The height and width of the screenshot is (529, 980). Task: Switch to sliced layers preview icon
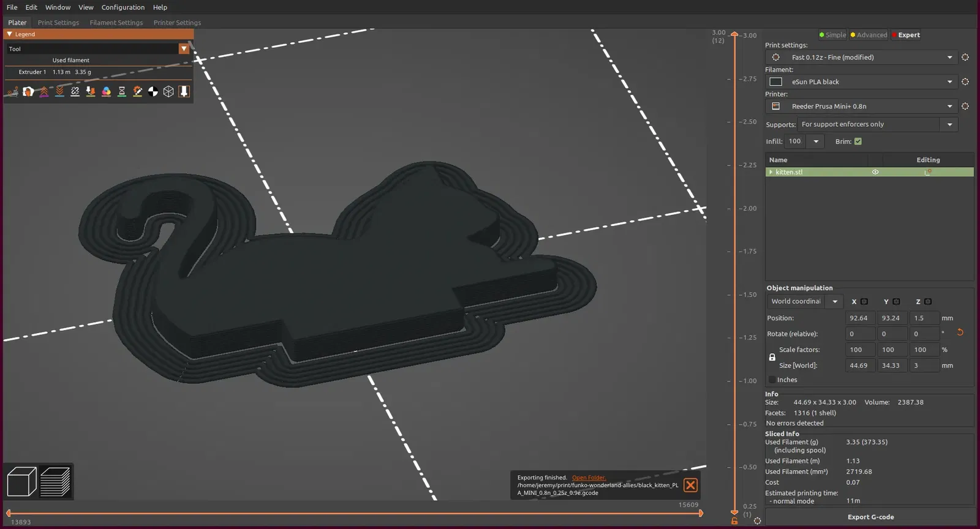(55, 481)
